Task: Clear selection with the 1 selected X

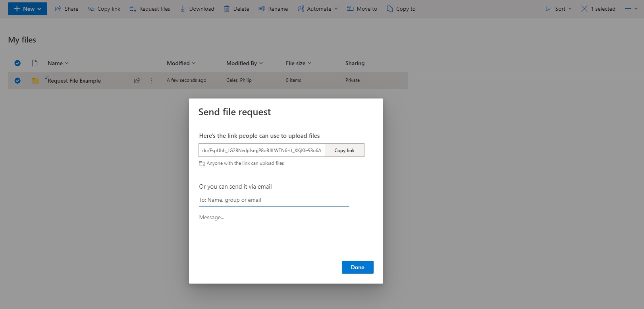Action: click(584, 9)
